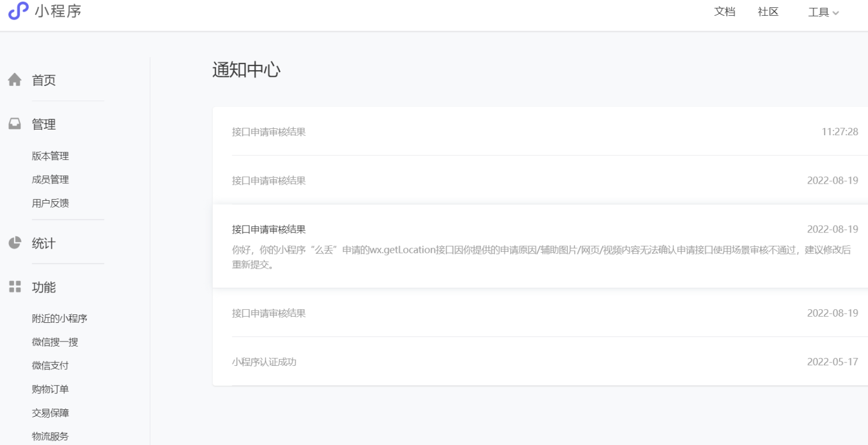The height and width of the screenshot is (445, 868).
Task: Click the inbox icon beside 管理
Action: click(14, 124)
